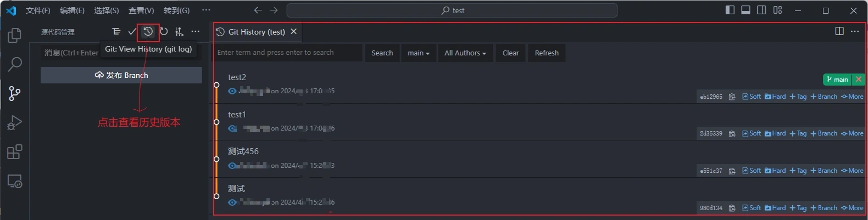The width and height of the screenshot is (868, 220).
Task: Copy commit hash eb12965 with clipboard icon
Action: pyautogui.click(x=732, y=97)
